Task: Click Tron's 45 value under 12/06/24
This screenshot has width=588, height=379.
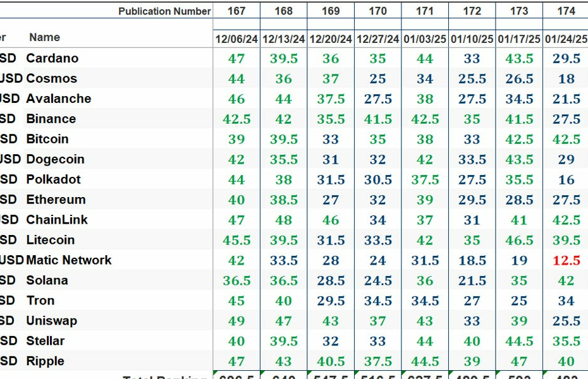Action: [x=236, y=301]
